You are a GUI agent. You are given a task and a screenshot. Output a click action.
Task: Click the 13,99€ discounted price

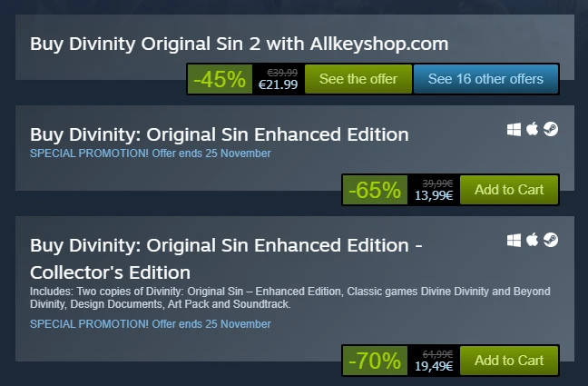click(x=434, y=195)
